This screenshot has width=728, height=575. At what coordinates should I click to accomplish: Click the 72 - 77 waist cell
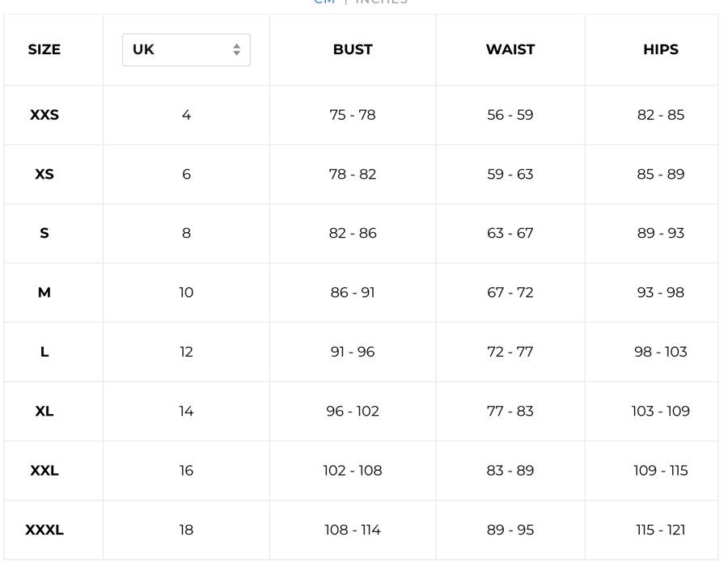point(510,352)
